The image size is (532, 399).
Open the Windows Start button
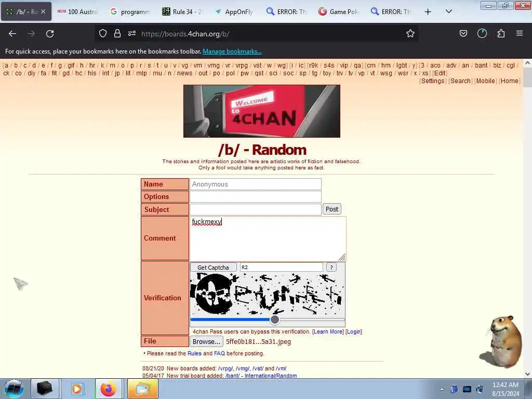point(14,389)
